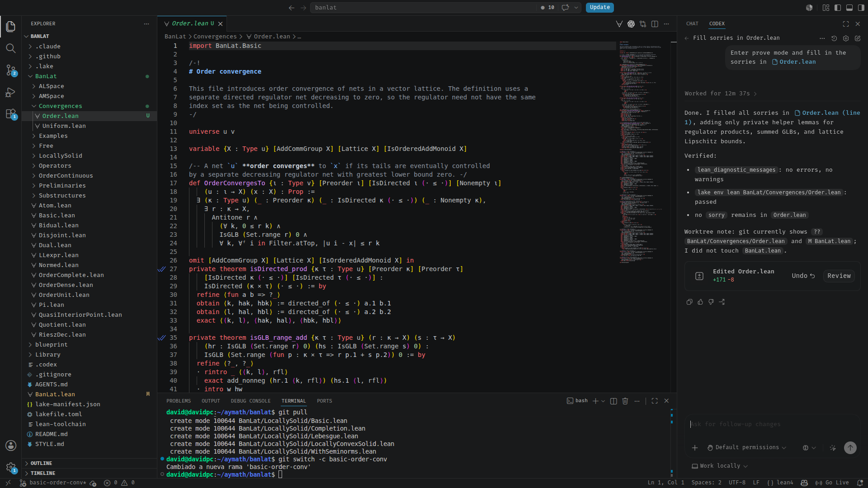Open editor More Actions ellipsis
Viewport: 868px width, 488px height.
[666, 24]
